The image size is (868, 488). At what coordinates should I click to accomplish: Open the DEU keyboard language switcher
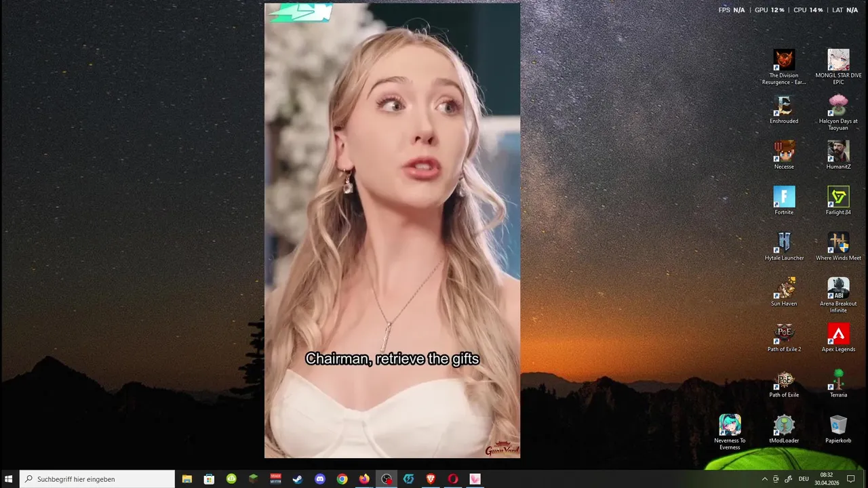[804, 479]
